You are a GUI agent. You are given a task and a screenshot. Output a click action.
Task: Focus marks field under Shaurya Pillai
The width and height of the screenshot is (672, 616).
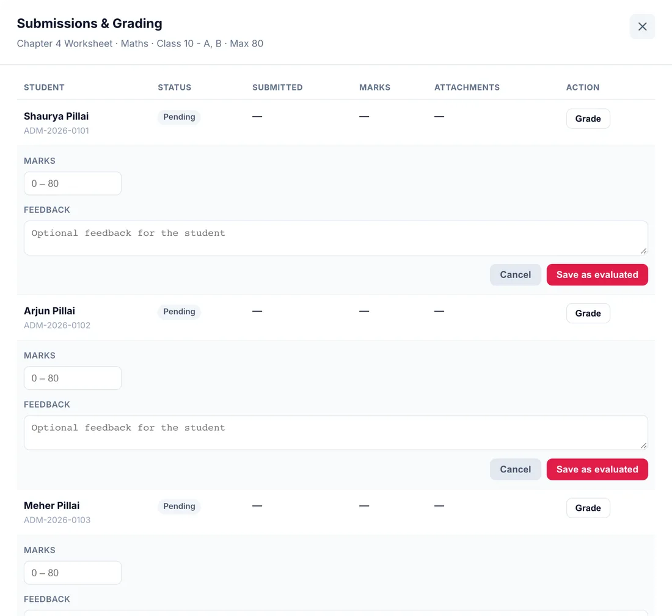[73, 183]
